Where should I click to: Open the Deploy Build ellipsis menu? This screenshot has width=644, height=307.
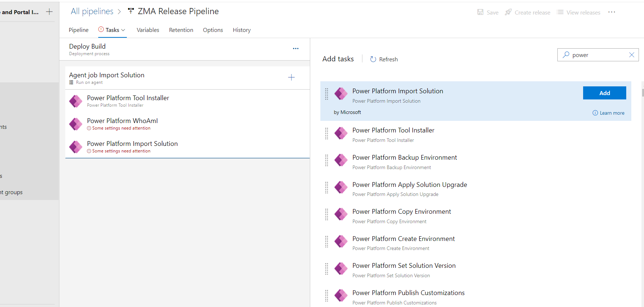(x=295, y=49)
